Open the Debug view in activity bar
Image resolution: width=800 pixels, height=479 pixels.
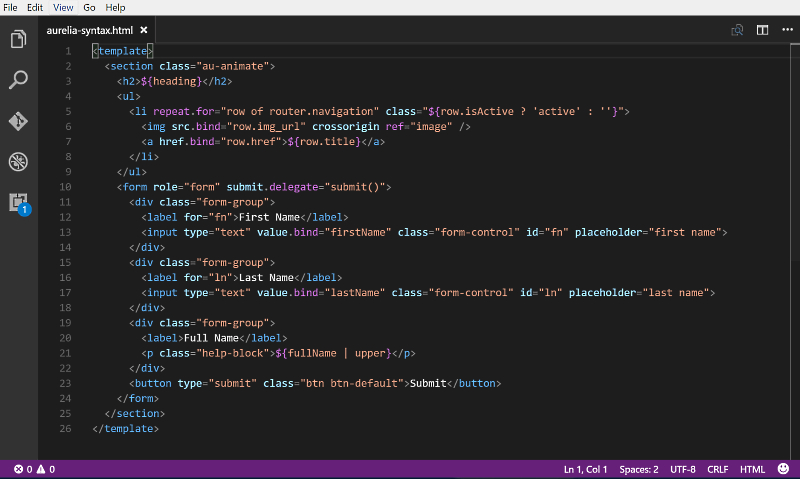[18, 161]
